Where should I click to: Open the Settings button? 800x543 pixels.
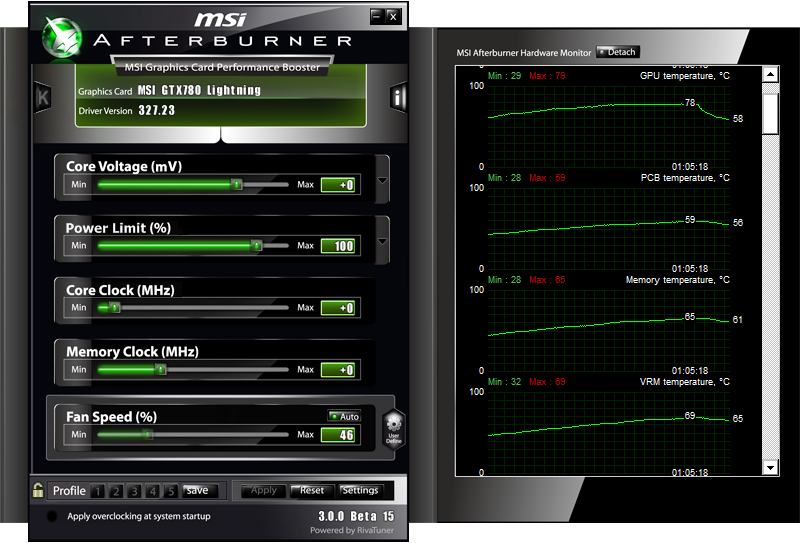tap(360, 490)
